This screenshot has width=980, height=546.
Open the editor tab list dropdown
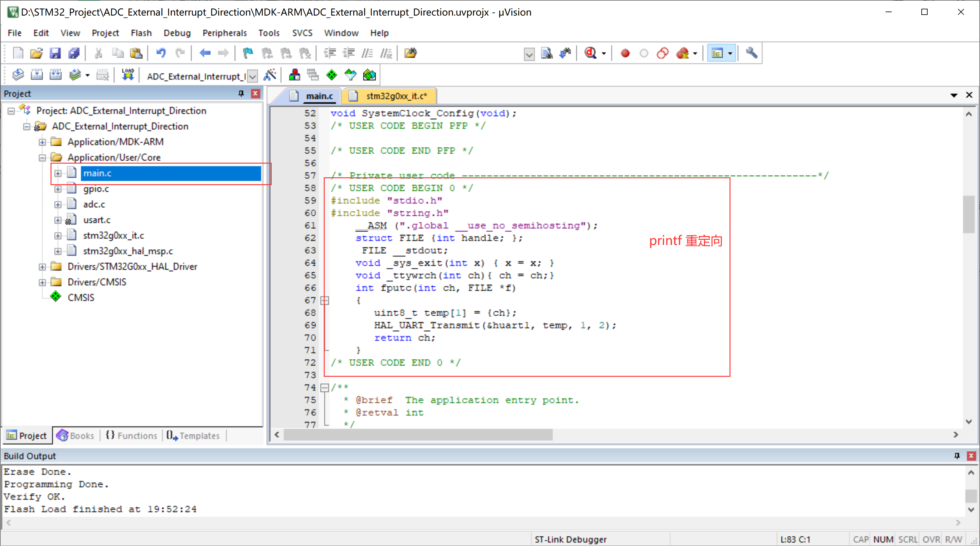coord(954,95)
